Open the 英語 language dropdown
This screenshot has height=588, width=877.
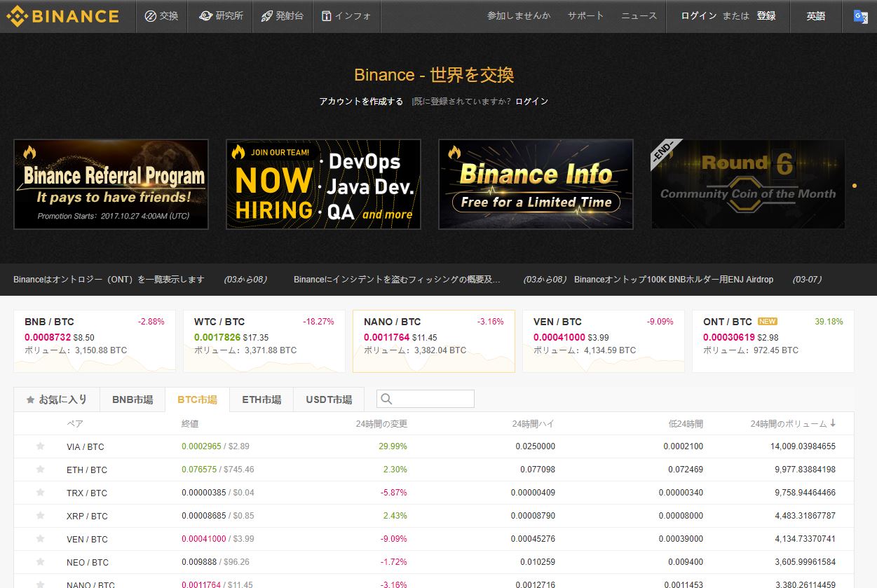[x=815, y=16]
